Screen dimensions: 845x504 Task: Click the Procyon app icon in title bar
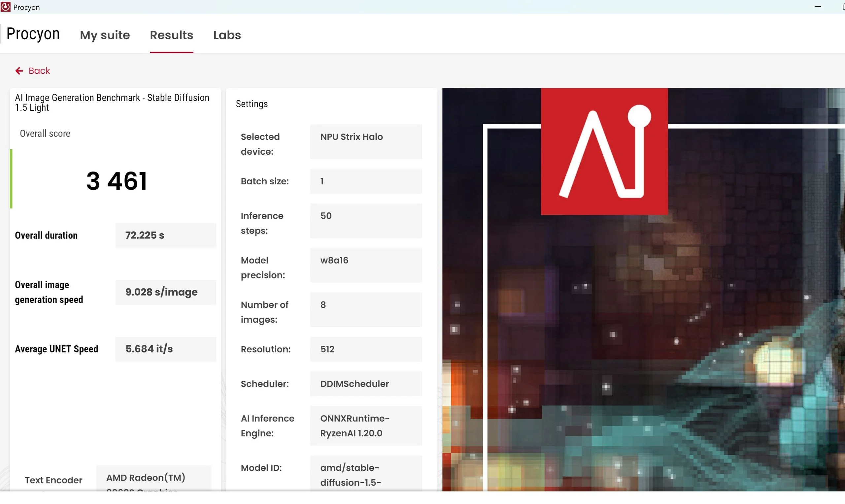tap(5, 7)
